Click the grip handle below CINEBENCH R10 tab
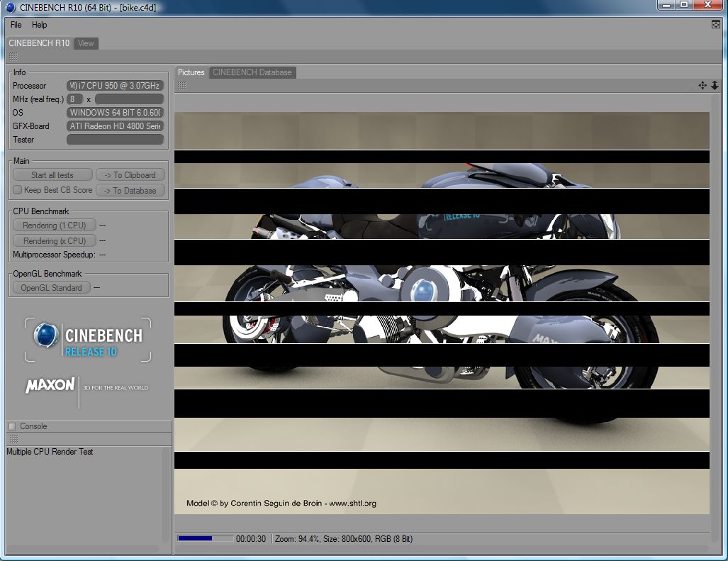728x561 pixels. (x=13, y=57)
